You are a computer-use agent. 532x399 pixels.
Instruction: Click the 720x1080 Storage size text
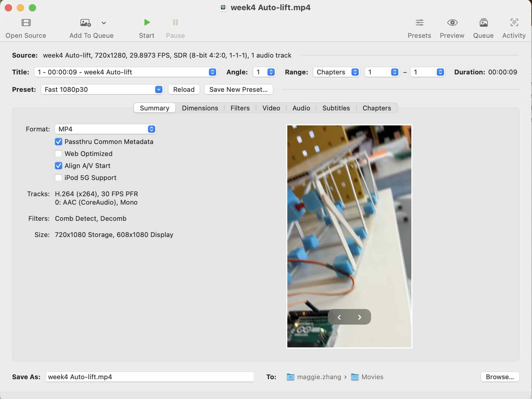pyautogui.click(x=114, y=235)
